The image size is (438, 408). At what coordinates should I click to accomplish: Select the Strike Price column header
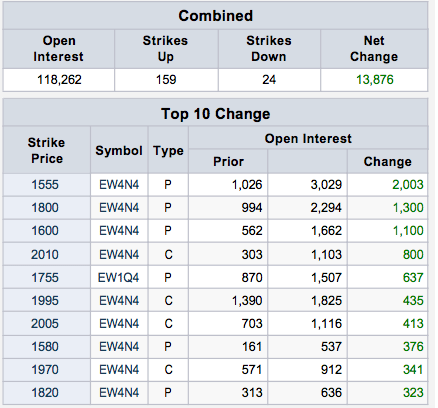click(47, 151)
